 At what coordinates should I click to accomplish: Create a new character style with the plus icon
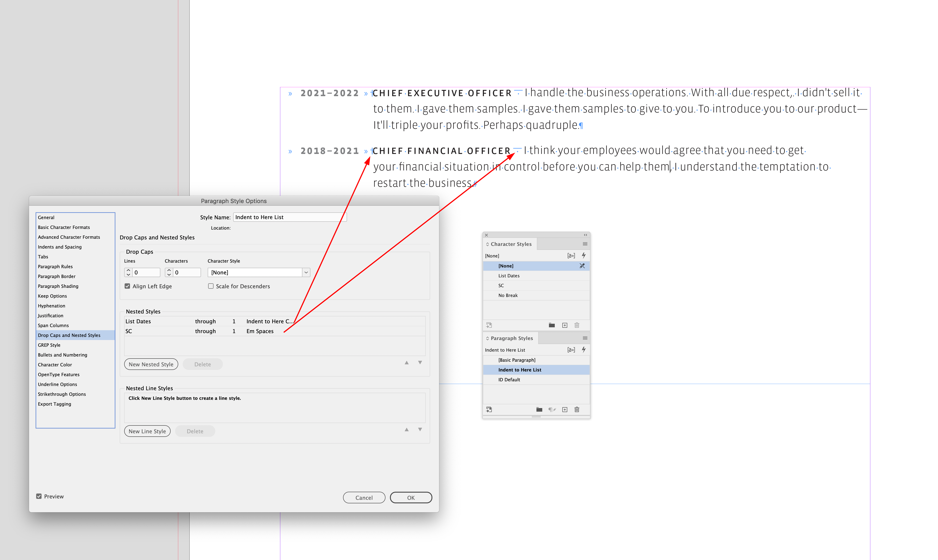coord(565,325)
